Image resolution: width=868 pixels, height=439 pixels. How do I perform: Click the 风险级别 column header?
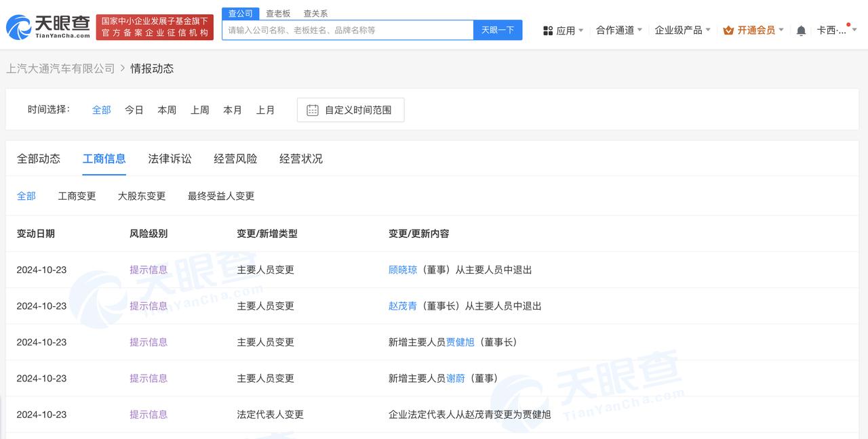(x=149, y=234)
